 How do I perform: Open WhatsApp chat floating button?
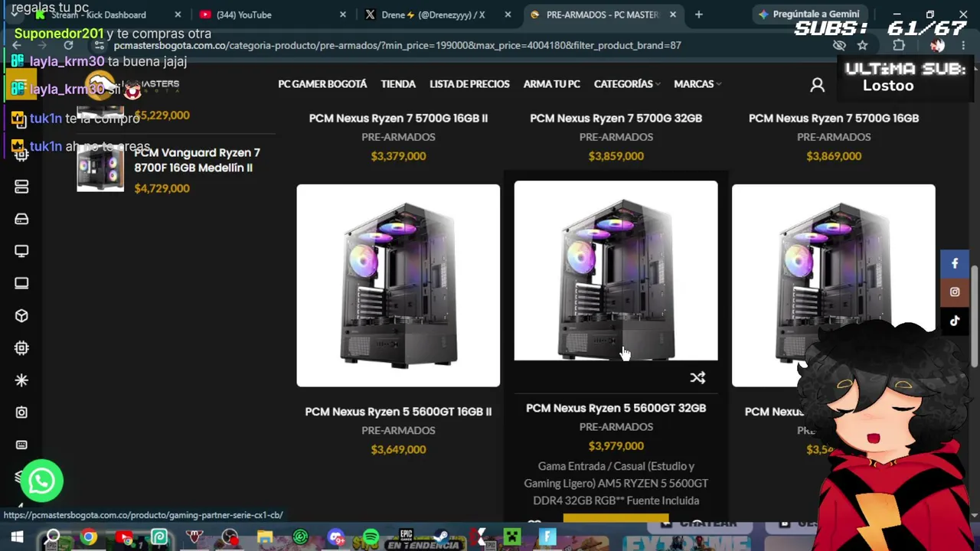point(41,481)
